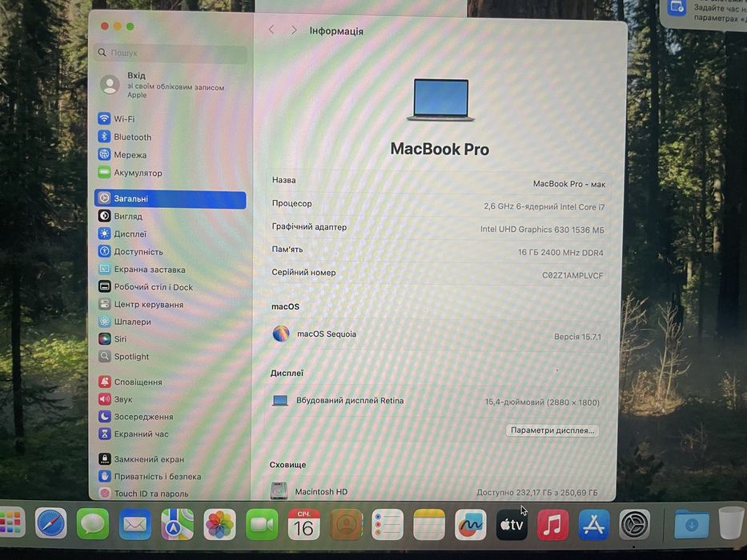The image size is (747, 560).
Task: Click the Пошук search field
Action: pos(171,53)
